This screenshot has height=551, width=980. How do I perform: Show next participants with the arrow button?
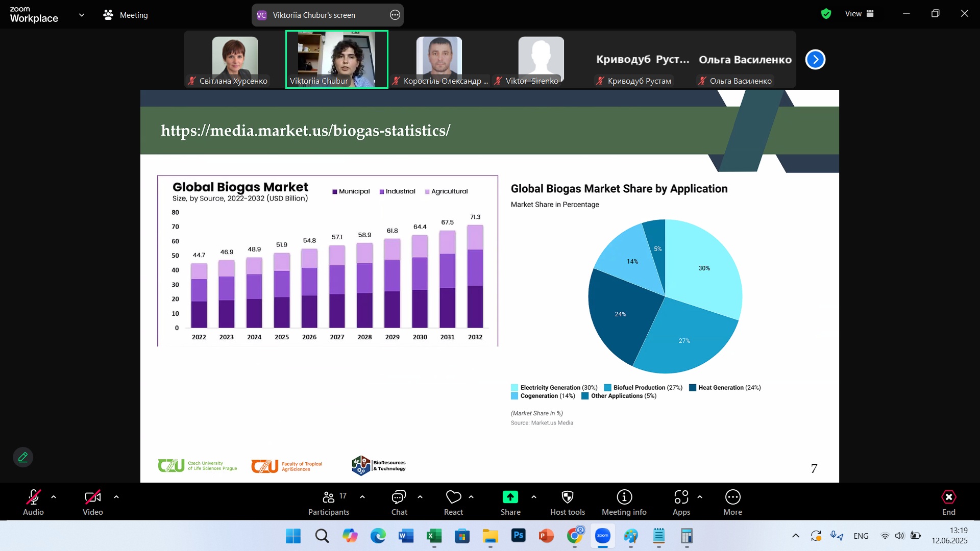pos(815,60)
